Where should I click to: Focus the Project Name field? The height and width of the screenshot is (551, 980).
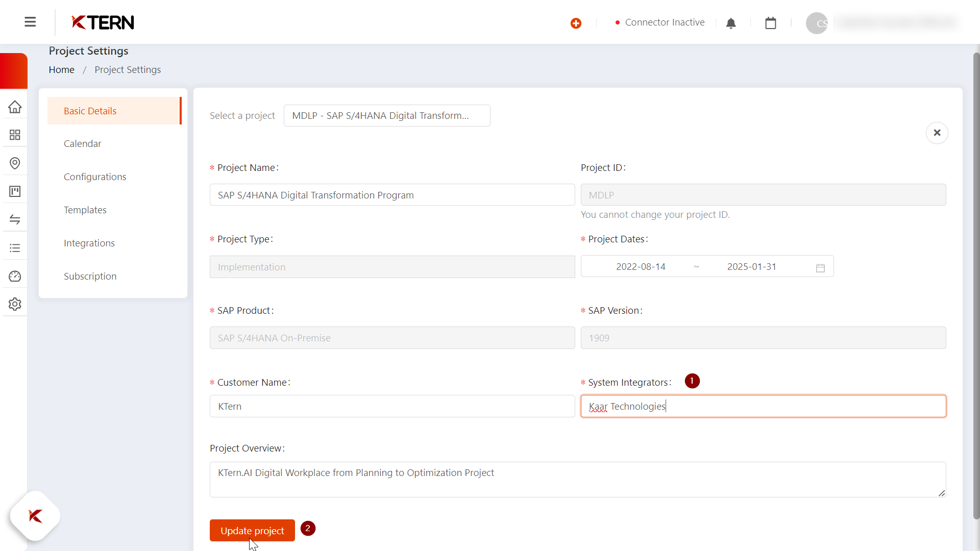click(392, 195)
